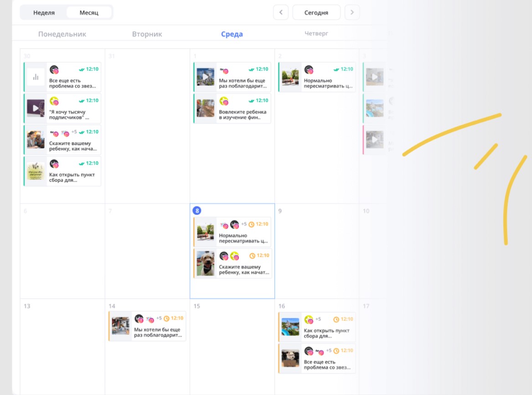The image size is (532, 395).
Task: Select day 15 cell number
Action: pos(197,306)
